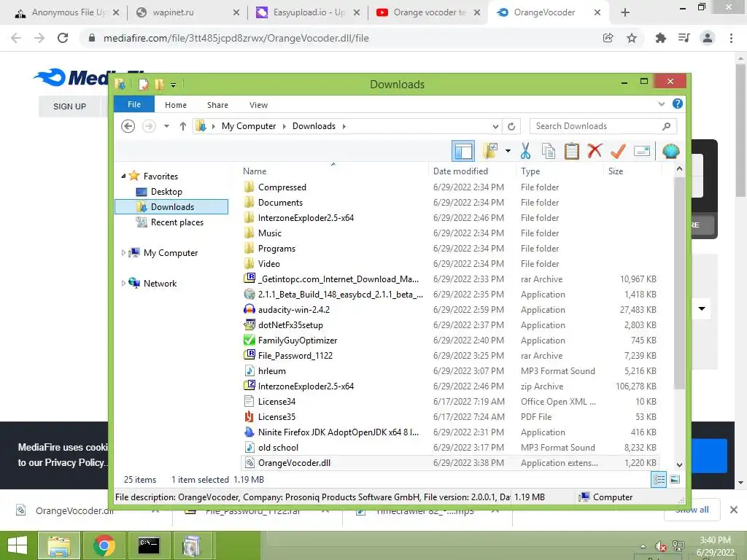Refresh the Downloads folder view
The height and width of the screenshot is (560, 747).
pos(511,126)
